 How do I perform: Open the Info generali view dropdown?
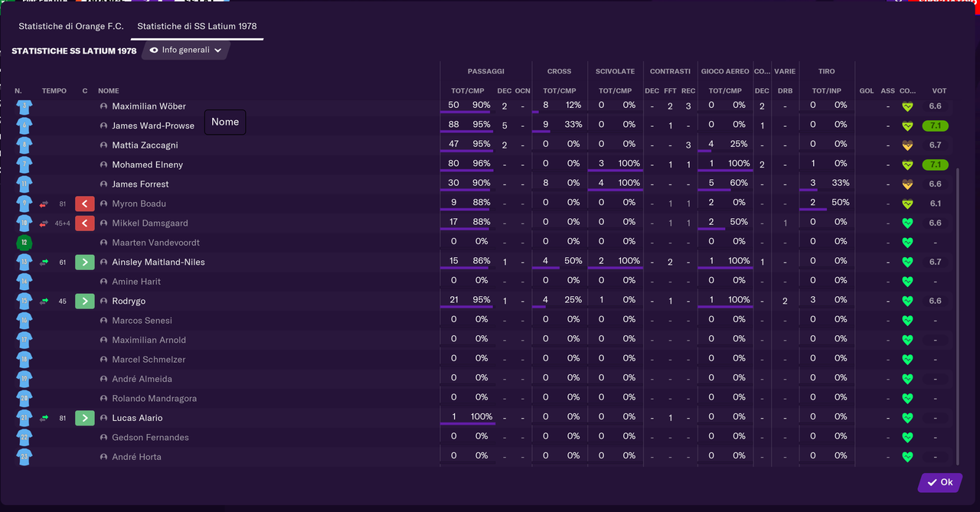click(186, 51)
